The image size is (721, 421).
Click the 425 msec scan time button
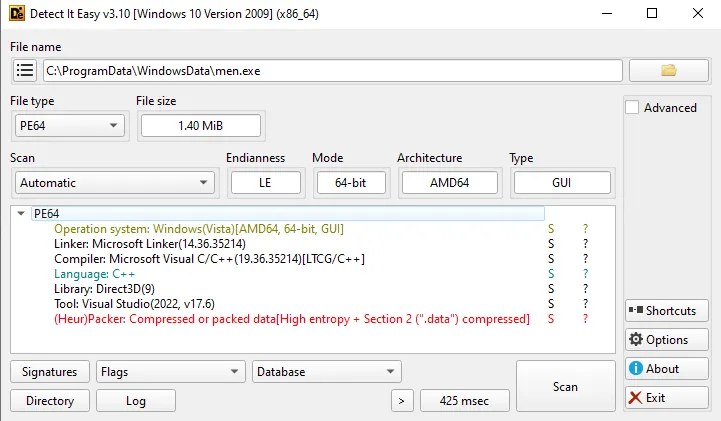464,400
